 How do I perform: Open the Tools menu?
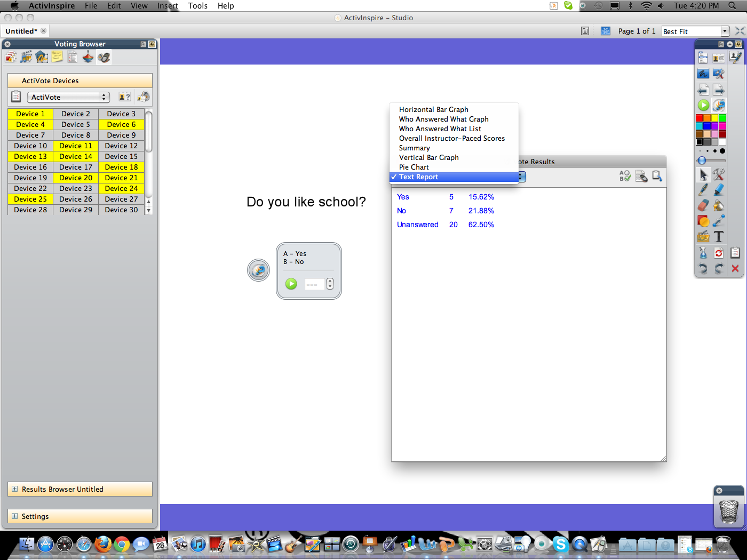click(197, 6)
